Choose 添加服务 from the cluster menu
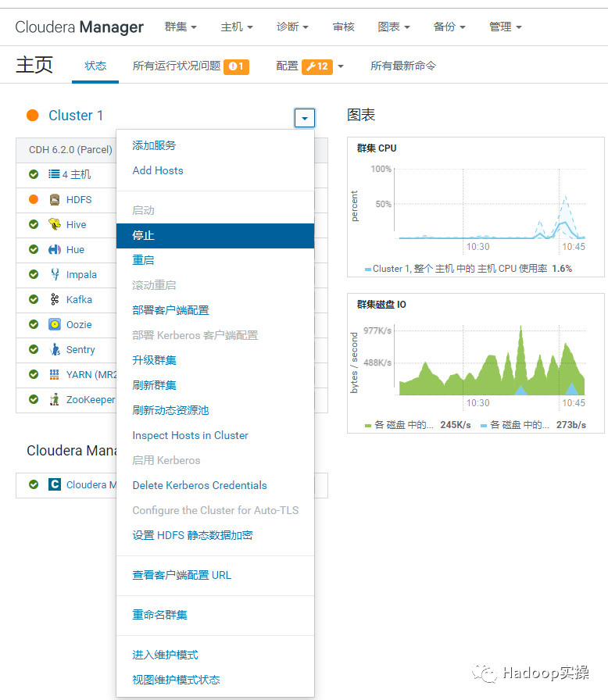Image resolution: width=608 pixels, height=700 pixels. click(215, 145)
